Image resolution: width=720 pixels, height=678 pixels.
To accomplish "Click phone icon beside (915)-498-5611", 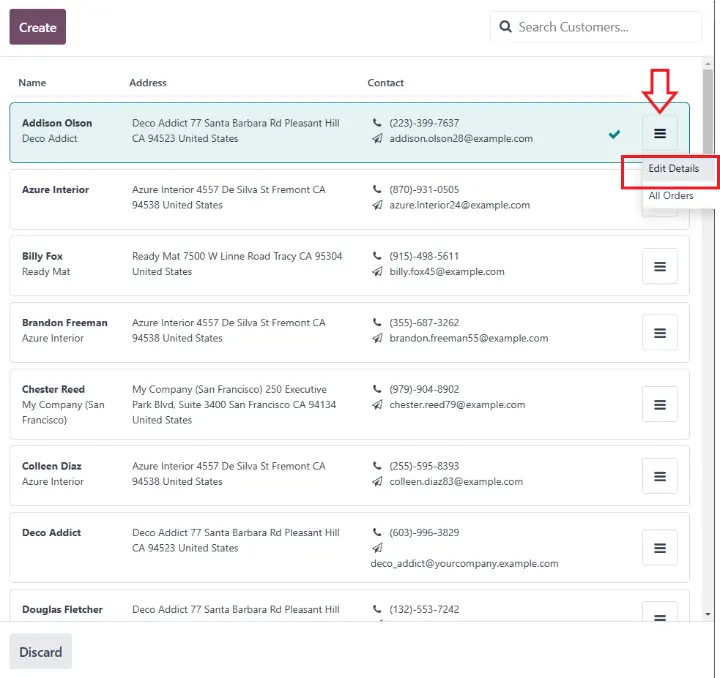I will [x=377, y=256].
